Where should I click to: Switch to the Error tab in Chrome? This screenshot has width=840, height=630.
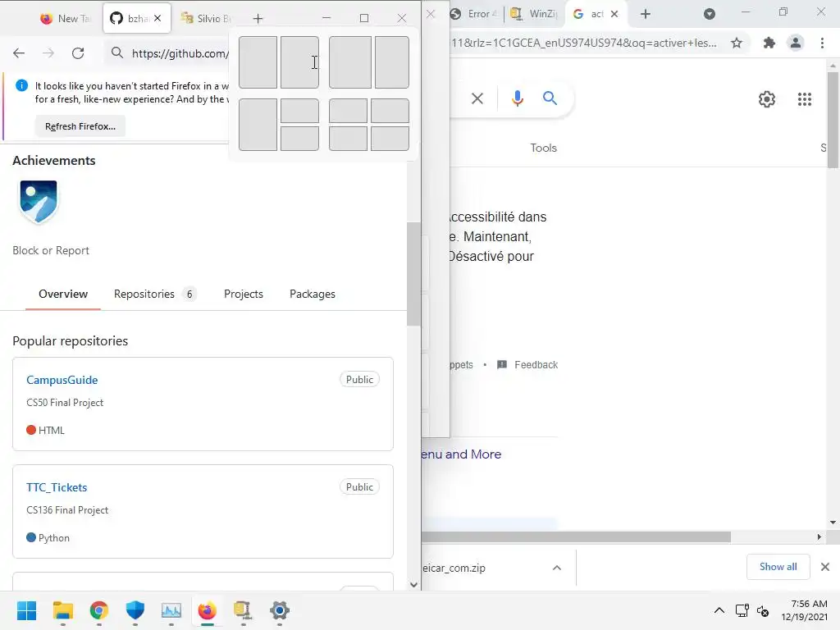click(475, 14)
